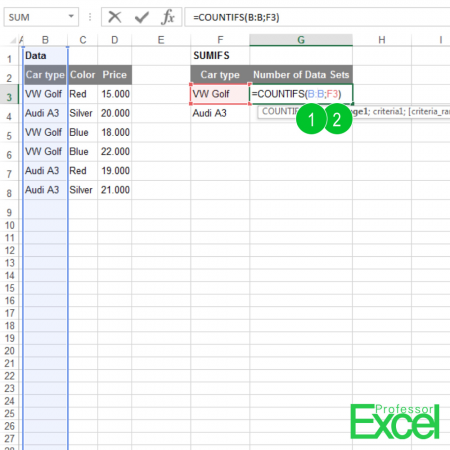
Task: Select all cells with the corner triangle
Action: tap(13, 41)
